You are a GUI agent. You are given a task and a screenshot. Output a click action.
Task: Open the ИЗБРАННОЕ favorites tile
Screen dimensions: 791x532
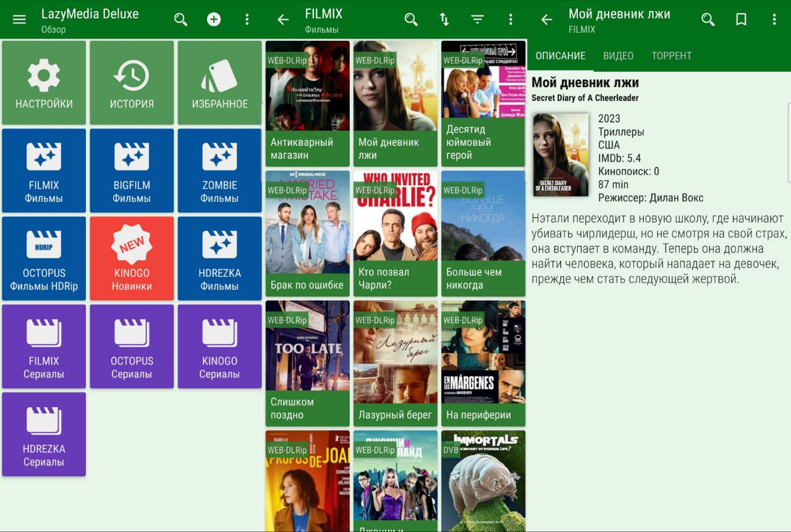(219, 83)
